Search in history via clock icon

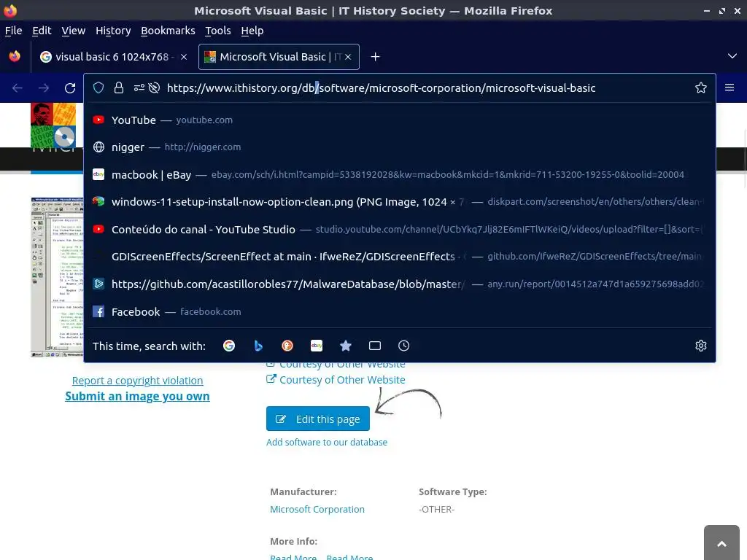[x=404, y=346]
